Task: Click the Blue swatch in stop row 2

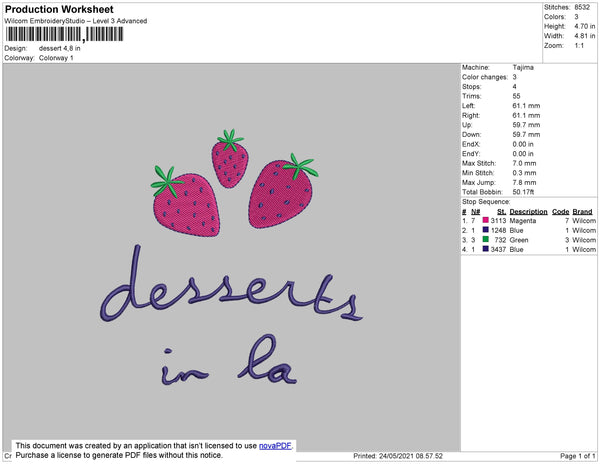Action: pyautogui.click(x=486, y=230)
